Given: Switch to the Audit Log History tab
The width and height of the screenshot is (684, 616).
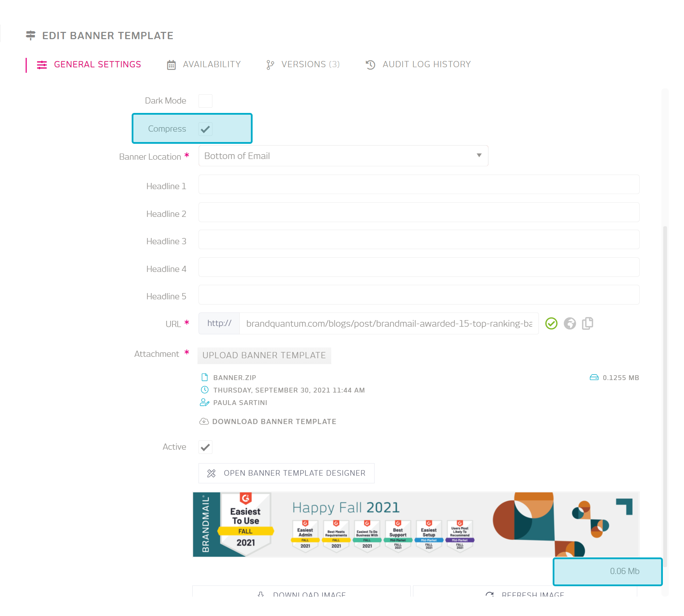Looking at the screenshot, I should (x=417, y=64).
